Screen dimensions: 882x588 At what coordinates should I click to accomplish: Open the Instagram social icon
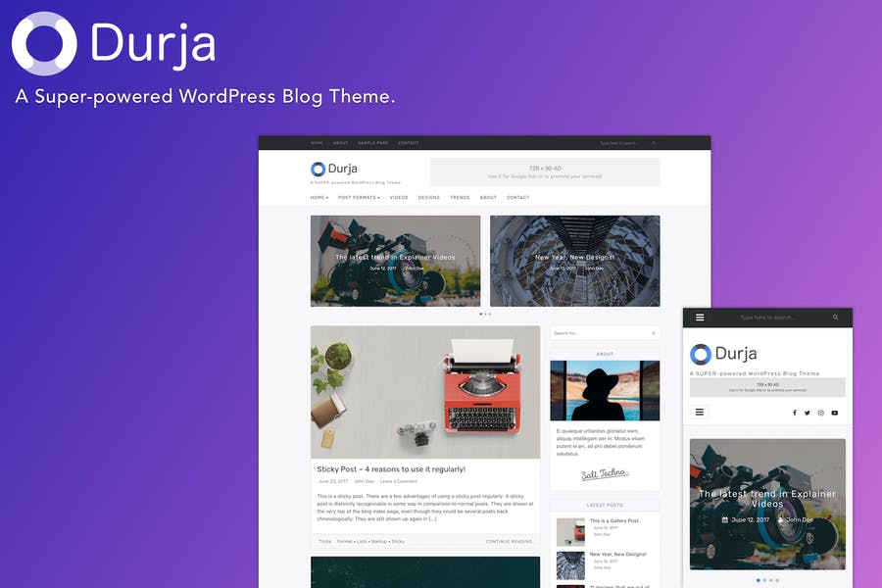(x=820, y=413)
